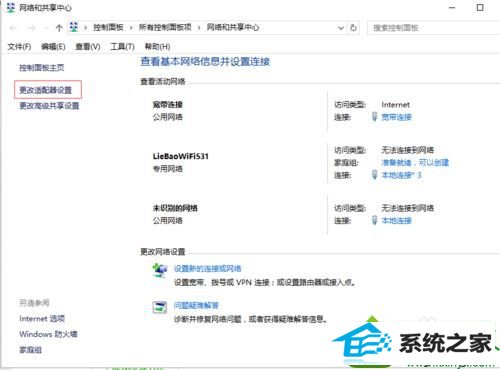Click 专用网络 under LieBaoWiFi531
This screenshot has width=500, height=370.
coord(168,169)
